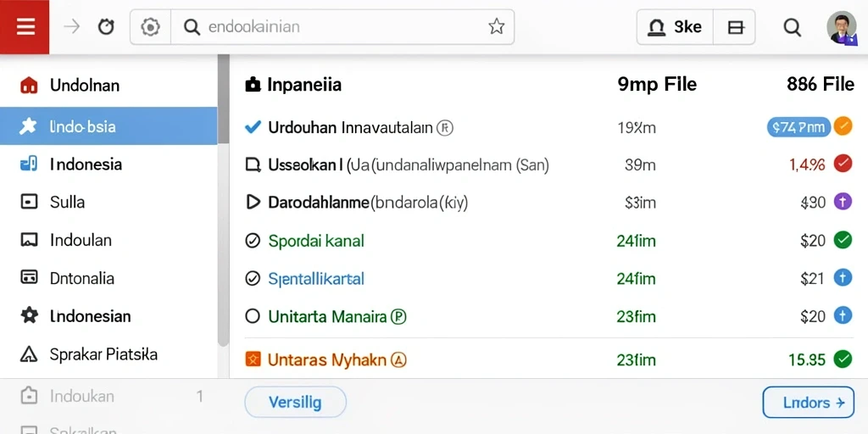The width and height of the screenshot is (868, 434).
Task: Expand the Usseokan row square toggle
Action: click(253, 164)
